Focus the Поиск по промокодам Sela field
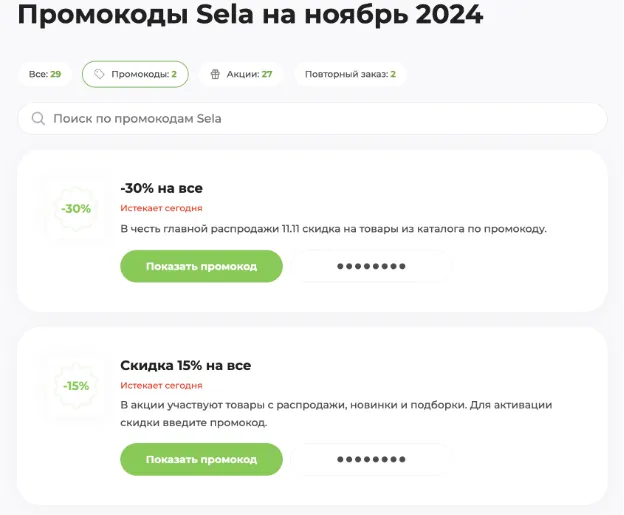Image resolution: width=624 pixels, height=515 pixels. point(312,119)
